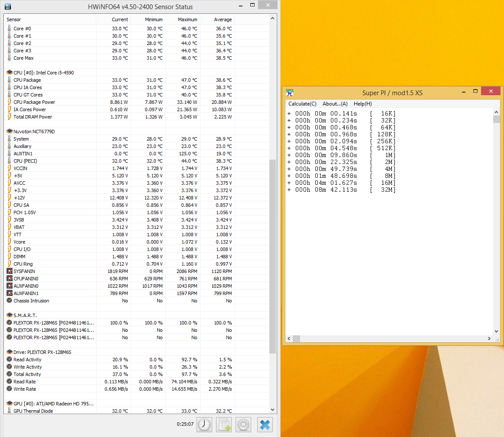The image size is (504, 437).
Task: Open the Calculate(C) menu in Super PI
Action: [302, 104]
